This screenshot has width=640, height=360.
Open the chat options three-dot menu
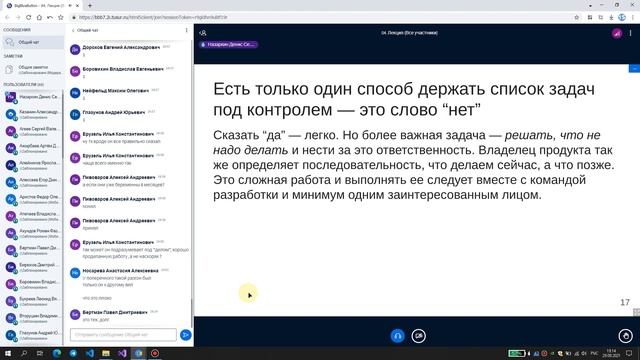click(187, 30)
